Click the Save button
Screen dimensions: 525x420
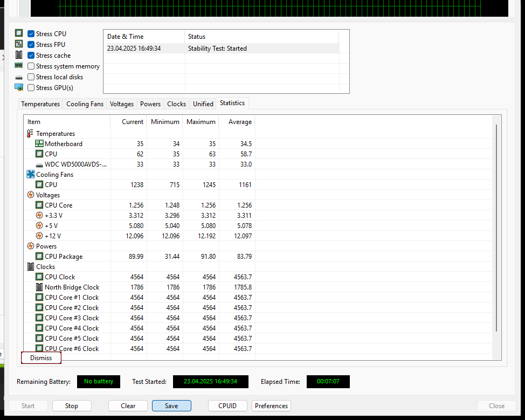point(171,406)
